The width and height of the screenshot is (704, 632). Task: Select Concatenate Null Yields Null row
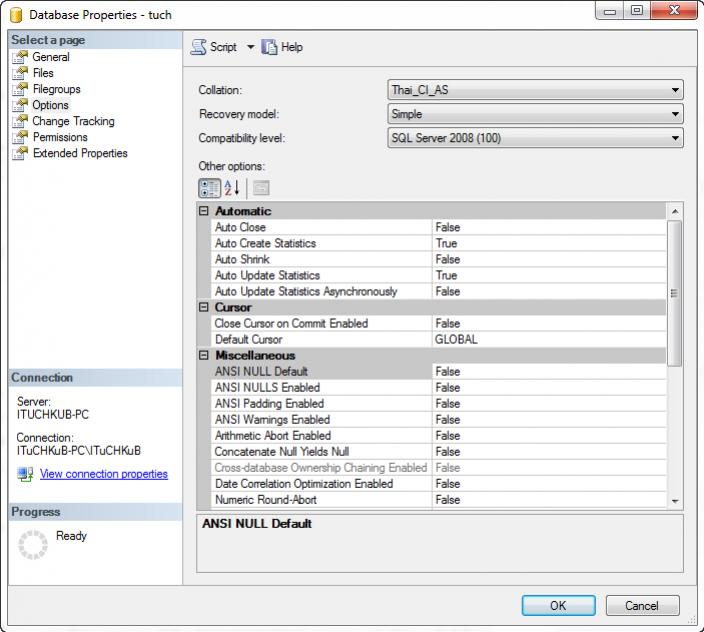438,452
